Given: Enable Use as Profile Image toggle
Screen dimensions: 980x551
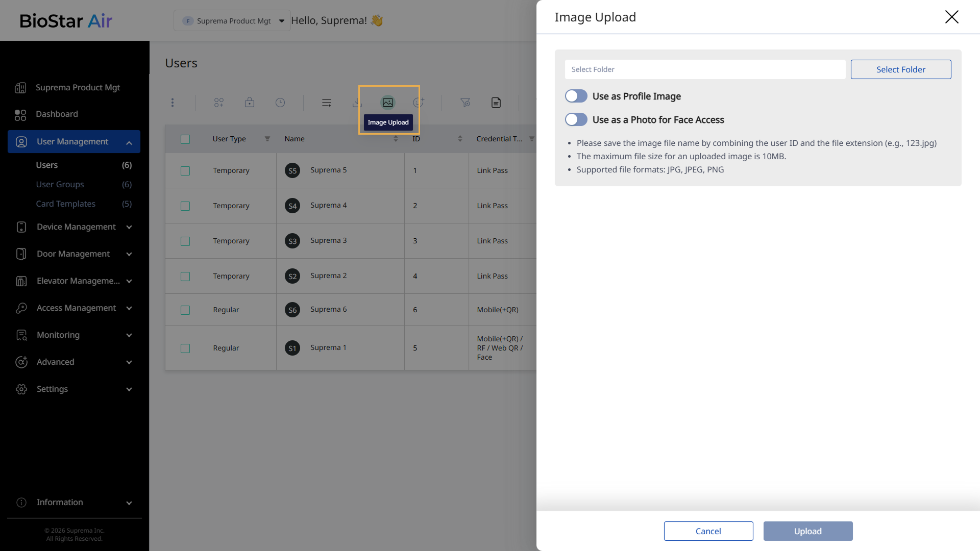Looking at the screenshot, I should click(576, 96).
